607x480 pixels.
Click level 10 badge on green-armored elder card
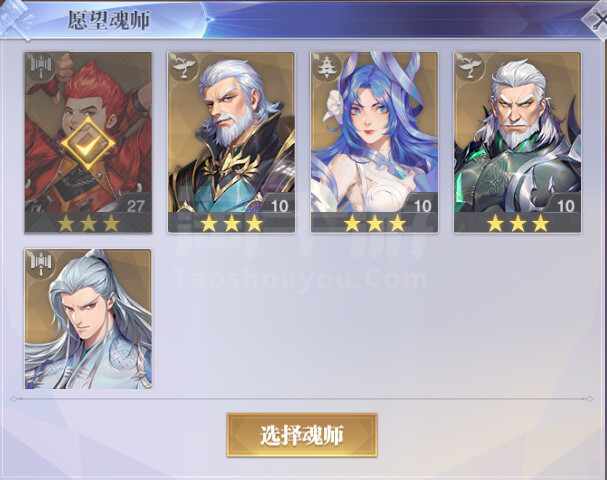(565, 205)
